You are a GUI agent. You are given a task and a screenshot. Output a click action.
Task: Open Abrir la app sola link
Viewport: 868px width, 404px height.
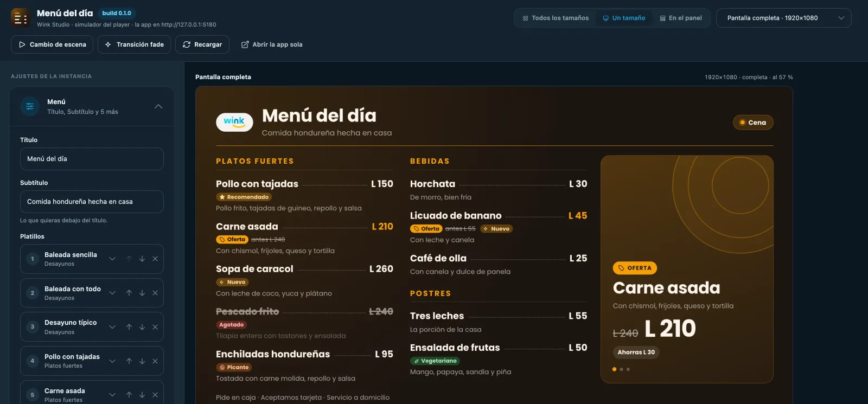pos(272,44)
